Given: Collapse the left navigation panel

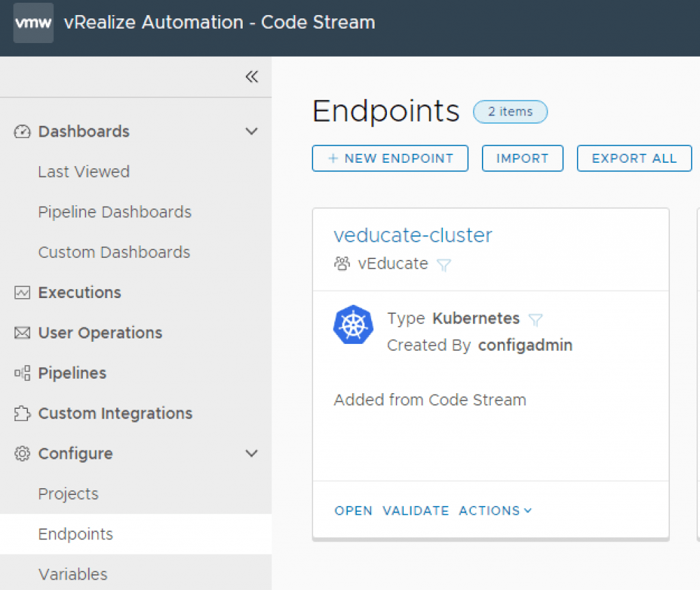Looking at the screenshot, I should click(252, 77).
